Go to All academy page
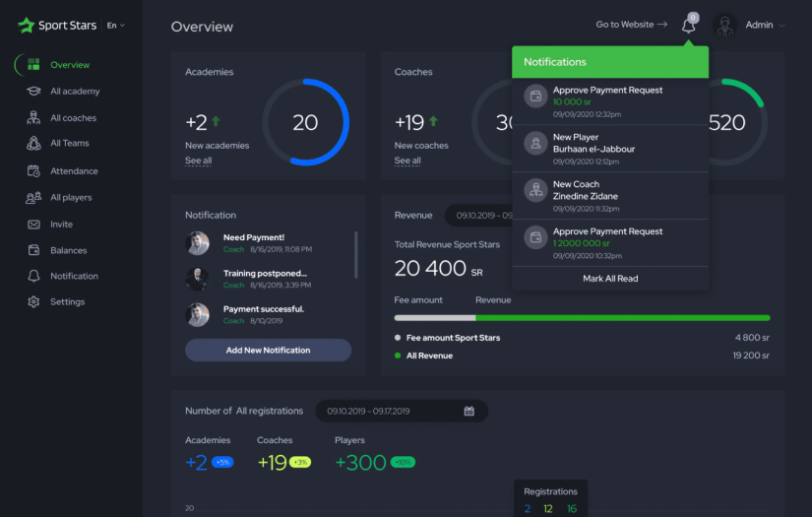 75,92
